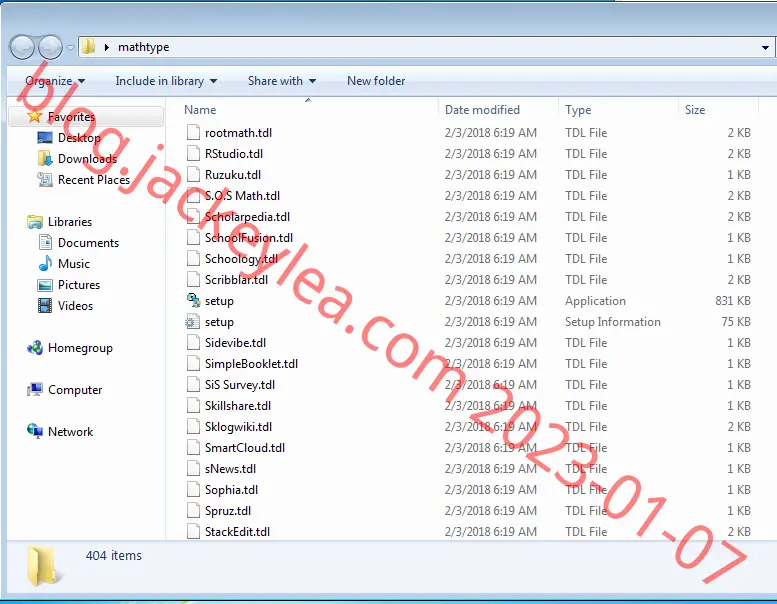Viewport: 777px width, 604px height.
Task: Sort by the Size column header
Action: tap(695, 110)
